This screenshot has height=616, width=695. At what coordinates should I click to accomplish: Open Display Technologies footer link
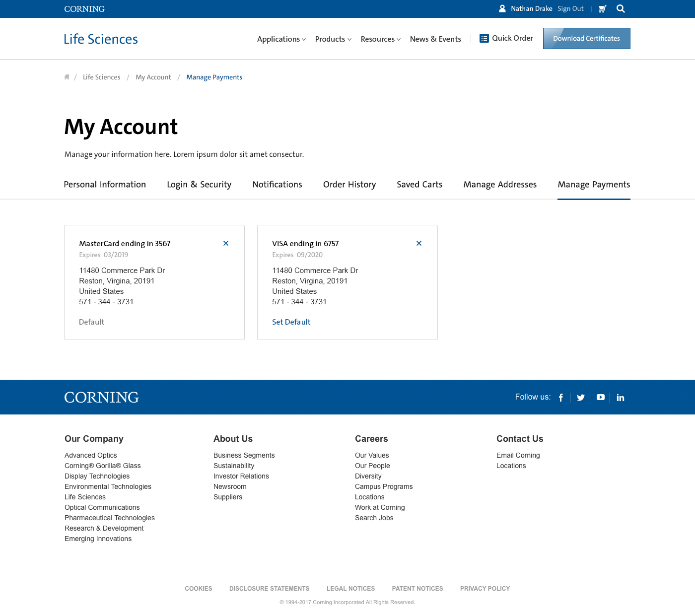click(x=97, y=476)
